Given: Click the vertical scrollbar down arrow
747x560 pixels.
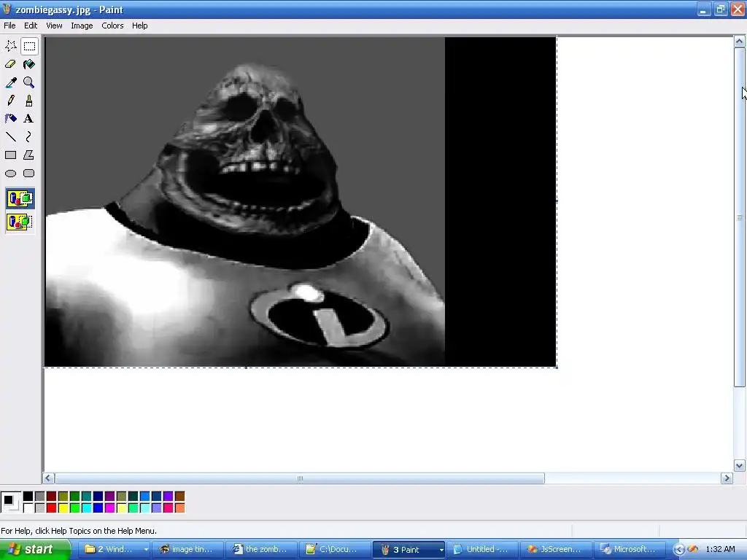Looking at the screenshot, I should coord(740,466).
